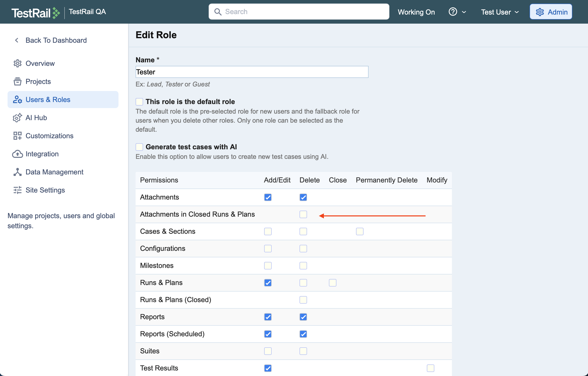Click the Users & Roles icon
The height and width of the screenshot is (376, 588).
[17, 100]
